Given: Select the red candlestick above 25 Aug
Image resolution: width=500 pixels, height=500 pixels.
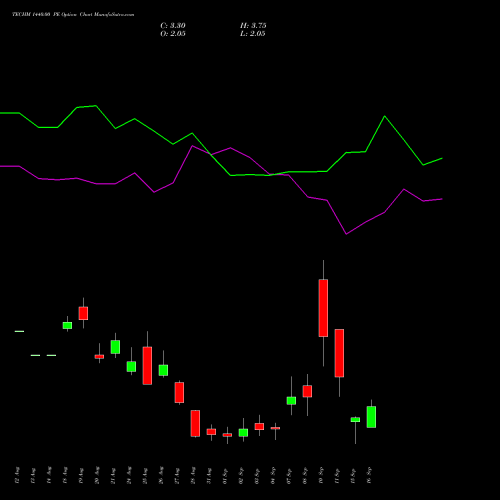Looking at the screenshot, I should (147, 366).
